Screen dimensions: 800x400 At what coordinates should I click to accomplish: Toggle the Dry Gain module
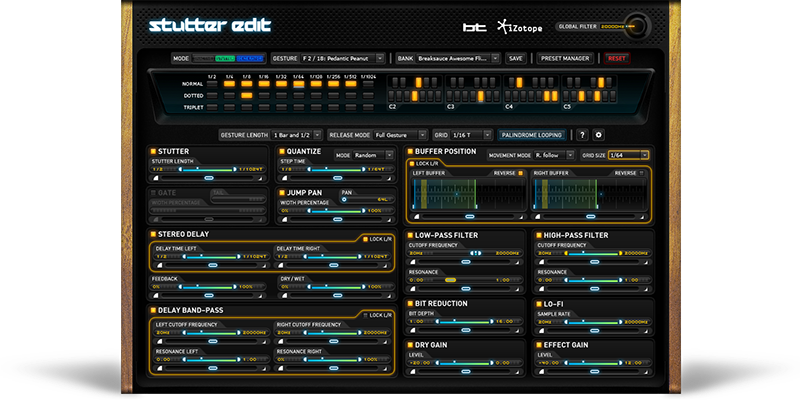(x=410, y=345)
